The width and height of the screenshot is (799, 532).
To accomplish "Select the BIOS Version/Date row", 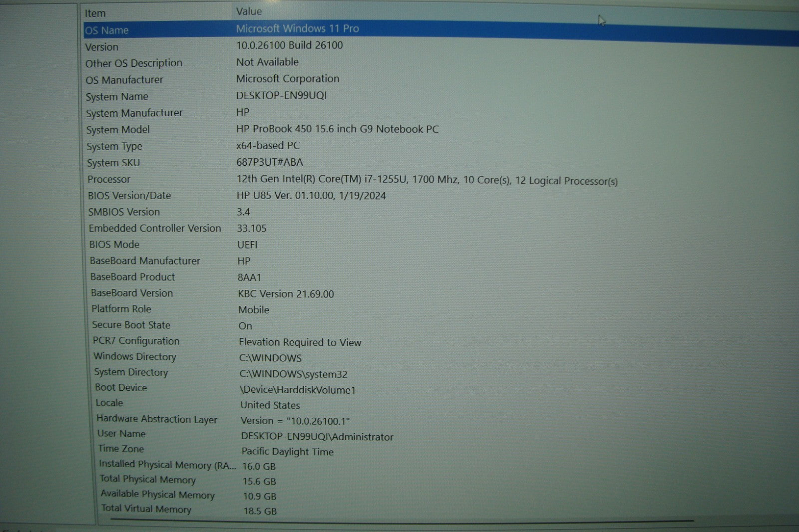I will 129,196.
